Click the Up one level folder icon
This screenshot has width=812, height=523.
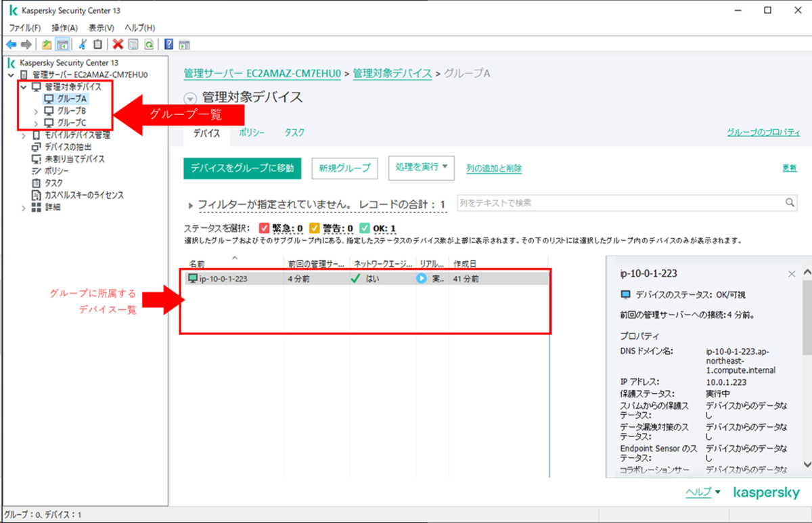click(x=47, y=44)
